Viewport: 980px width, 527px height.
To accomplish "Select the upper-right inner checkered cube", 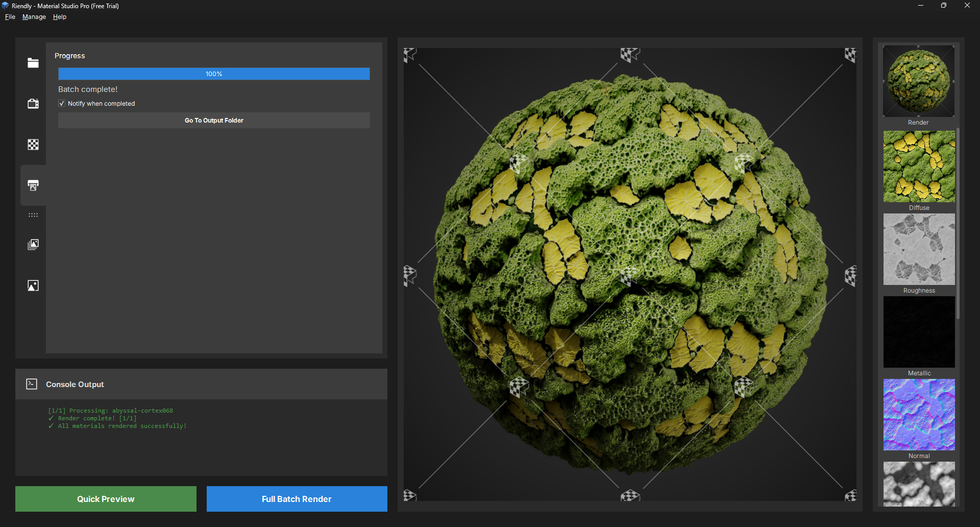I will tap(743, 164).
